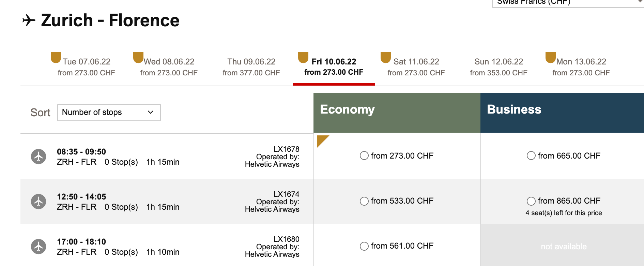This screenshot has width=644, height=266.
Task: Open the Sort by dropdown
Action: (109, 112)
